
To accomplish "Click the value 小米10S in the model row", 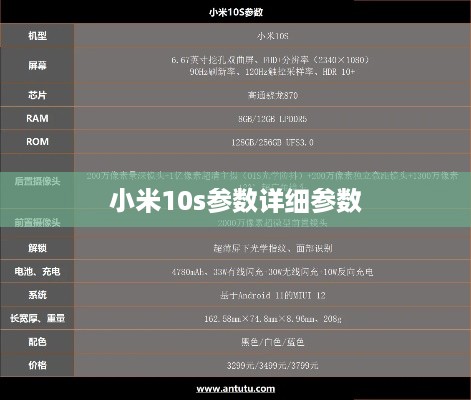I will click(273, 36).
